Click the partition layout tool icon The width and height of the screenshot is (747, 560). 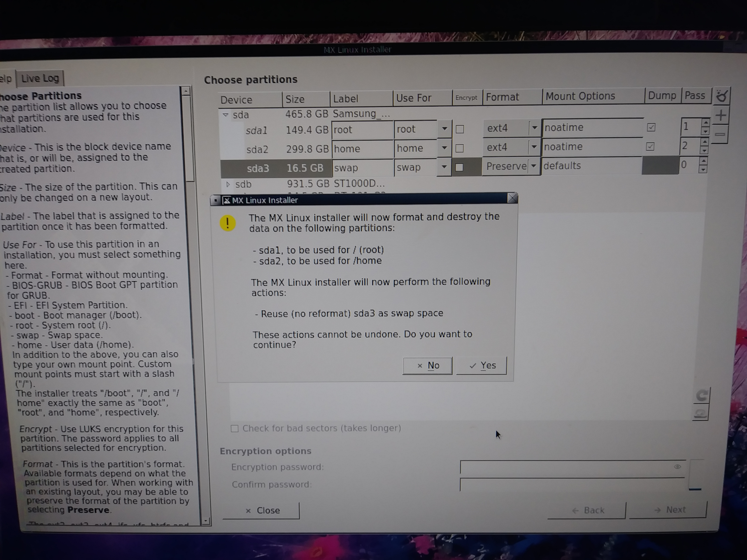[722, 95]
